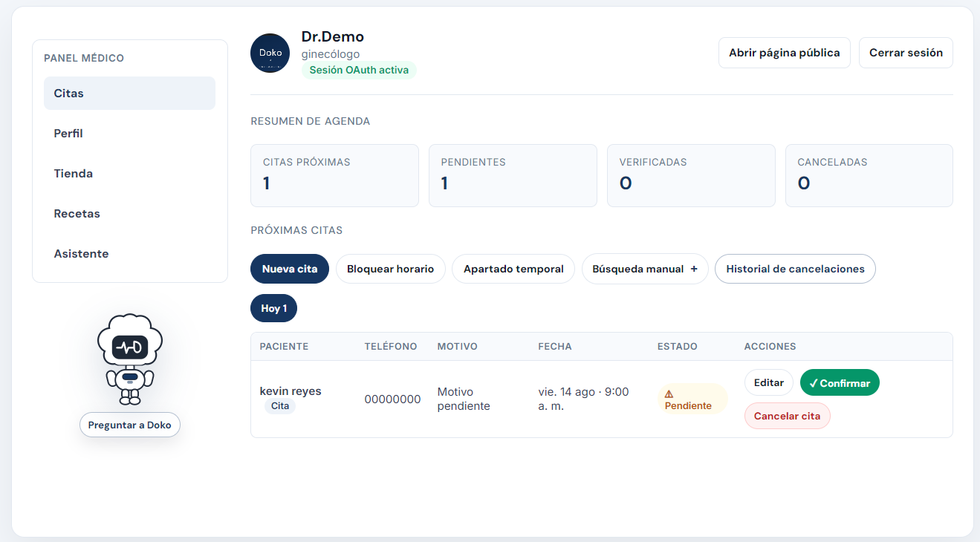Create a Nueva cita
This screenshot has height=542, width=980.
pos(290,269)
